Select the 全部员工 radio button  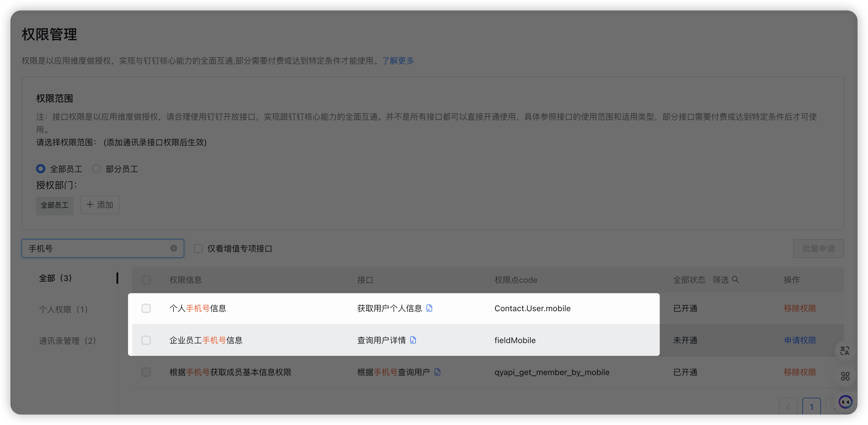(41, 168)
